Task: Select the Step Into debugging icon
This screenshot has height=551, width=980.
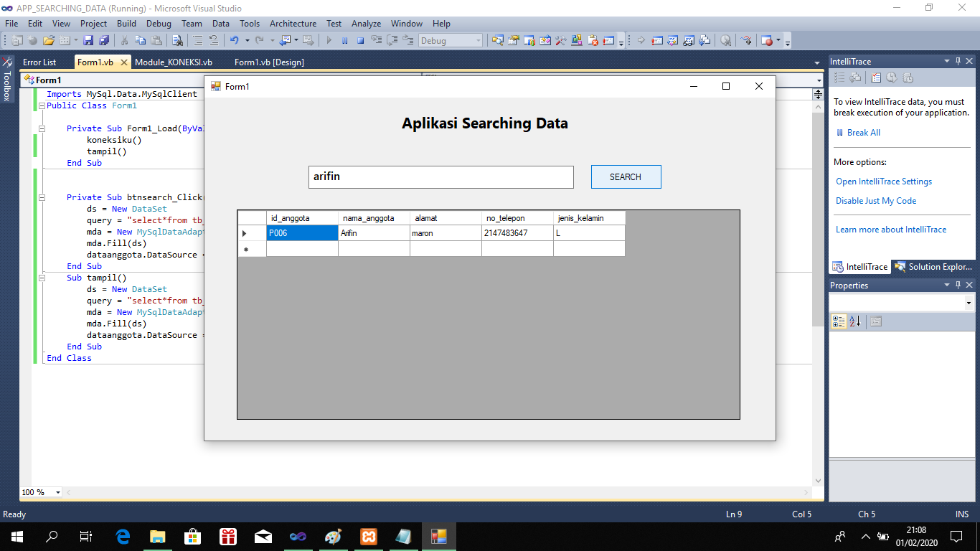Action: (x=377, y=41)
